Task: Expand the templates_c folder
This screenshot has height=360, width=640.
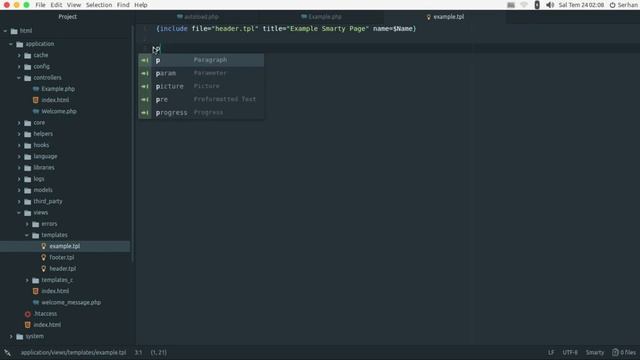Action: click(27, 280)
